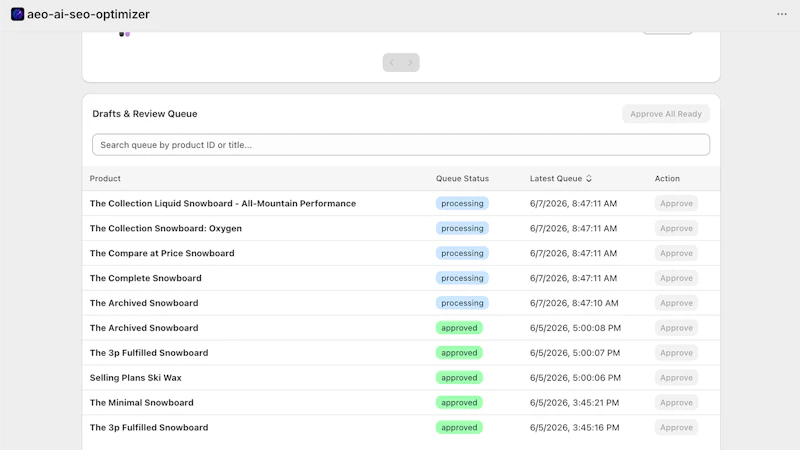Open The Collection Liquid Snowboard product title

tap(223, 204)
